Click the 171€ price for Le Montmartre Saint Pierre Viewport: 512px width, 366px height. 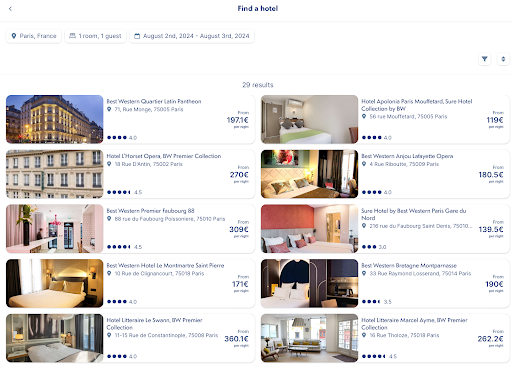(x=240, y=284)
